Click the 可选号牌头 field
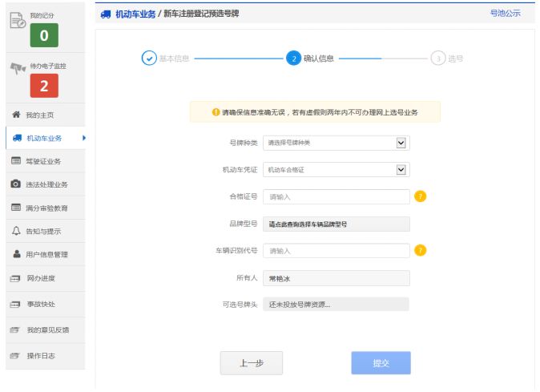Viewport: 540px width, 392px height. pos(336,304)
